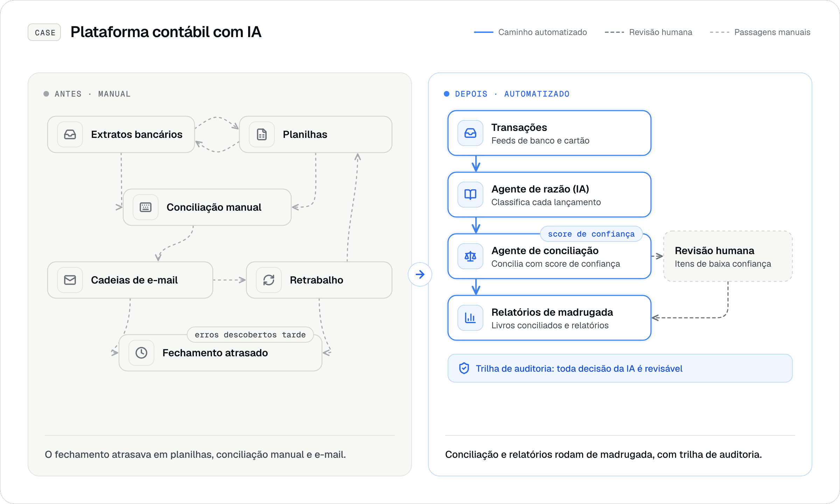Click the 'Revisão humana' legend entry in header
Viewport: 840px width, 504px height.
tap(649, 32)
